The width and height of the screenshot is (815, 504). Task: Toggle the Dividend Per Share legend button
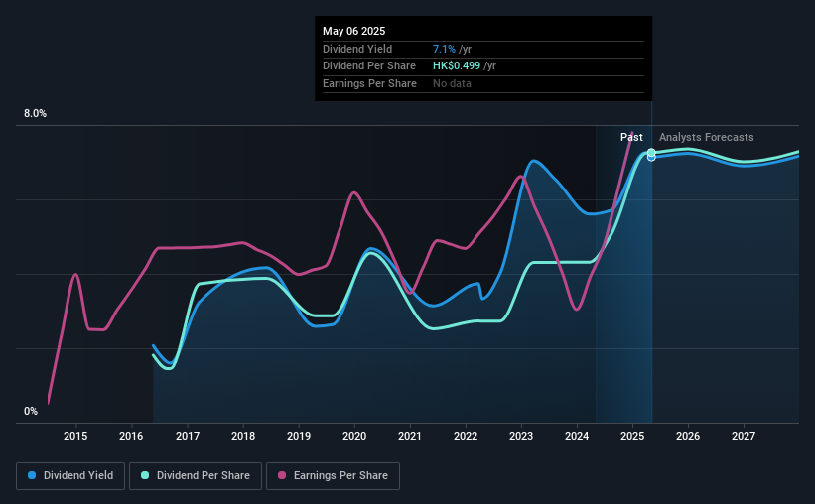196,476
